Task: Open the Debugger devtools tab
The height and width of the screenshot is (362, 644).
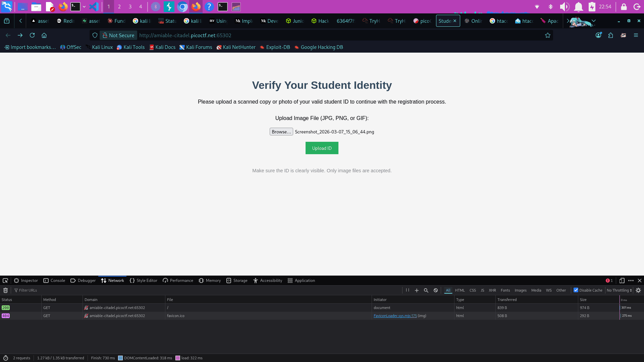Action: tap(83, 281)
